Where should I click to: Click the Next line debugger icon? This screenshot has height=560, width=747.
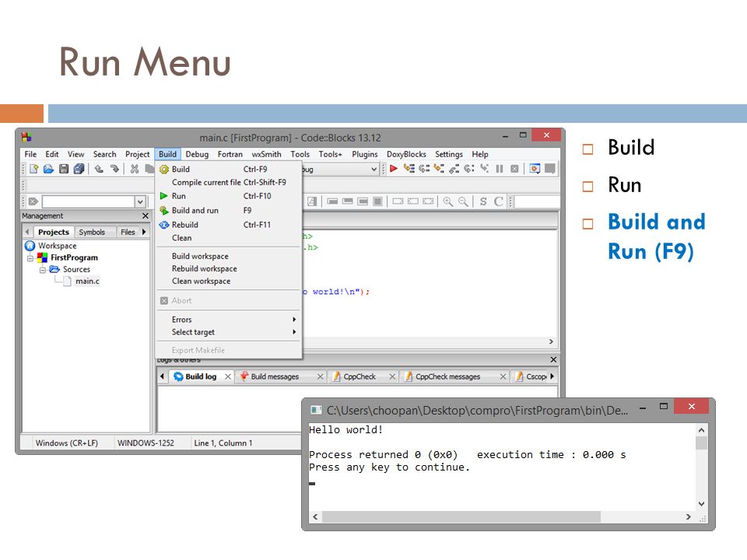pyautogui.click(x=424, y=169)
